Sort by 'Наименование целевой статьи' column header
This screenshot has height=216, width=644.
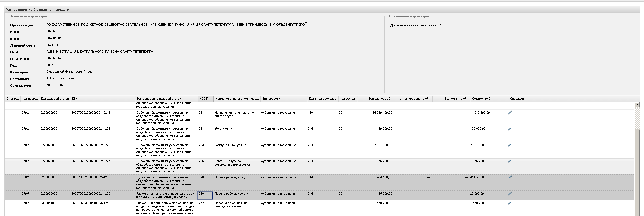(x=166, y=99)
